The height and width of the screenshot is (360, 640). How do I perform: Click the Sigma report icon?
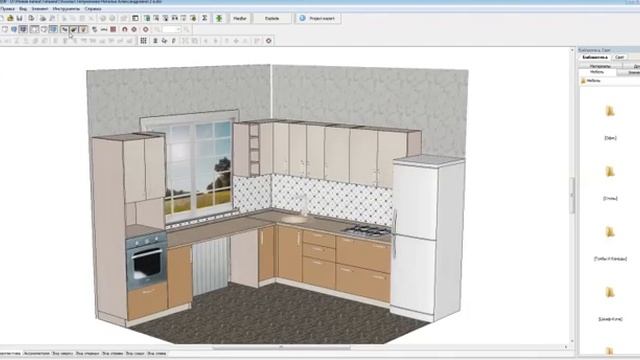tap(204, 18)
